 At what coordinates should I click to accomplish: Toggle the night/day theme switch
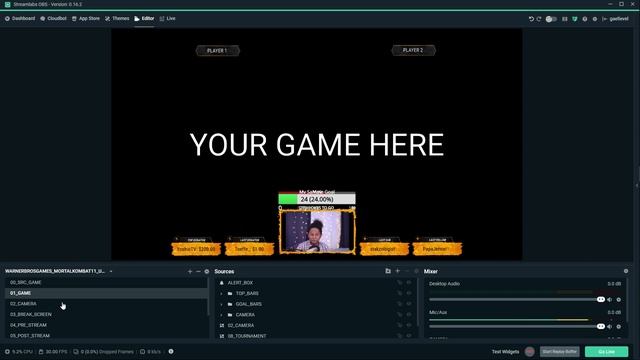pyautogui.click(x=551, y=19)
